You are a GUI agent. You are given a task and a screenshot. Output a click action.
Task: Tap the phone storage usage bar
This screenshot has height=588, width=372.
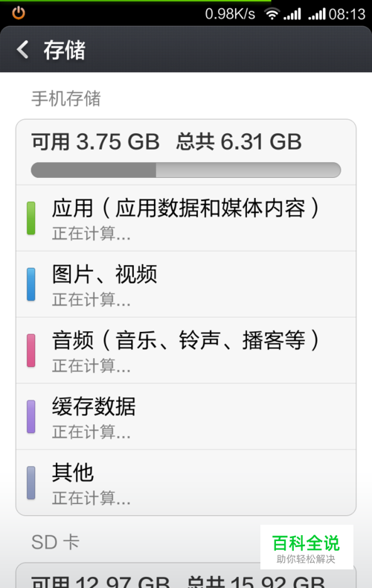pyautogui.click(x=186, y=170)
